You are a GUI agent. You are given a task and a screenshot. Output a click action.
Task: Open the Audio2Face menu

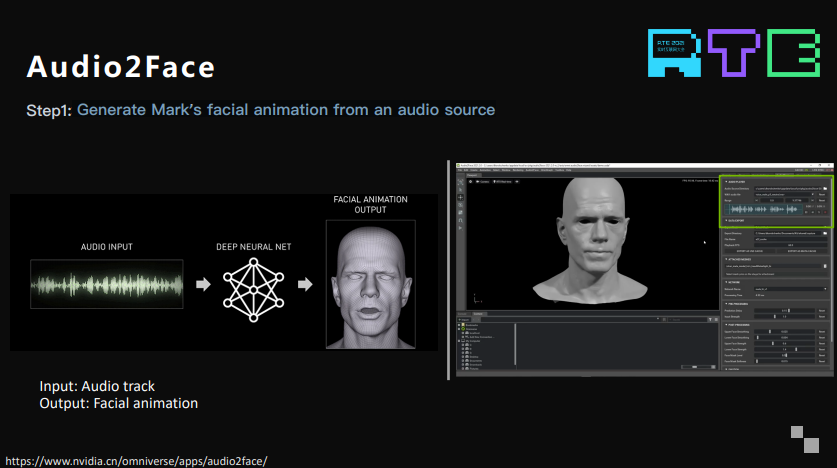(x=532, y=170)
